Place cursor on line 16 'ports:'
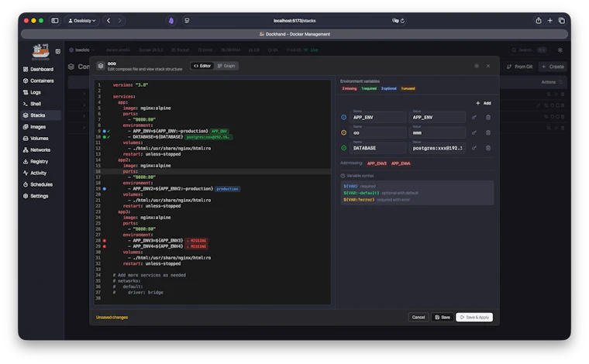The image size is (589, 364). coord(129,171)
